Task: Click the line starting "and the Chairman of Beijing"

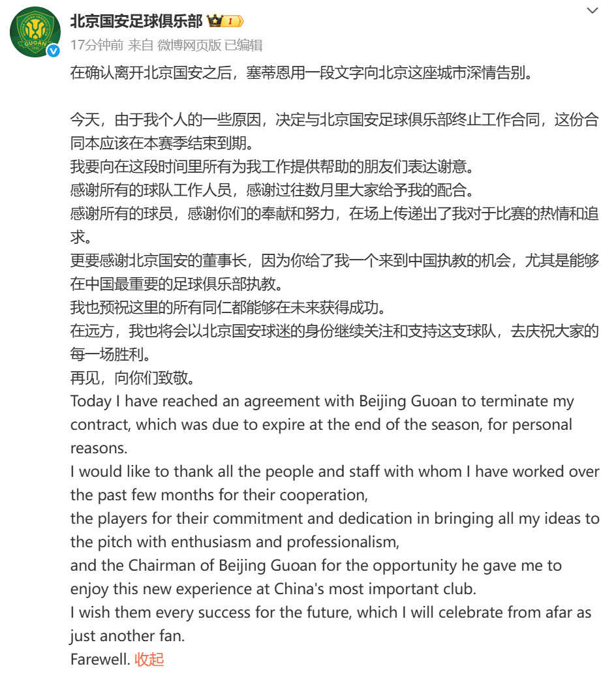Action: [x=316, y=565]
